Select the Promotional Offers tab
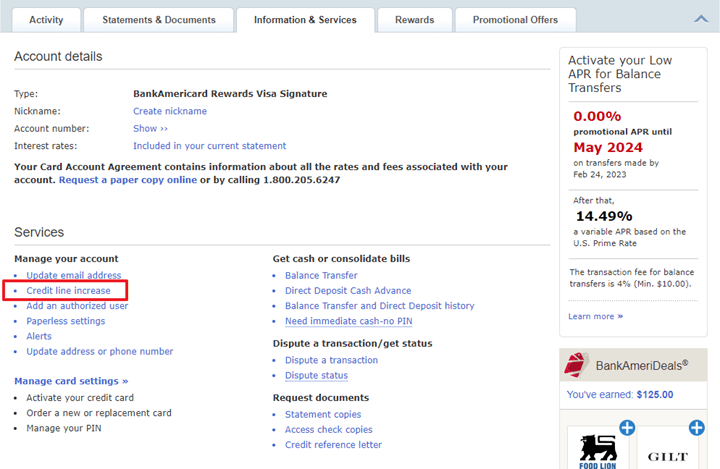Screen dimensions: 720x469 coord(516,20)
